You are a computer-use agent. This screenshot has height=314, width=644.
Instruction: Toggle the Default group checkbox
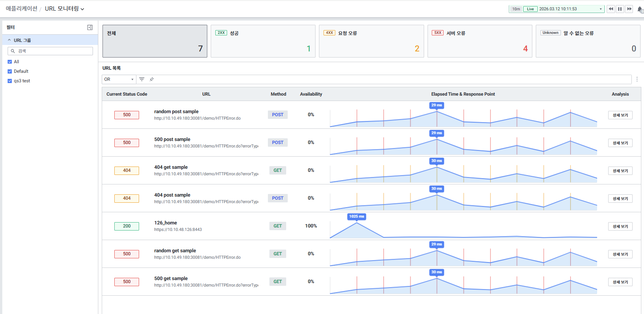coord(10,71)
